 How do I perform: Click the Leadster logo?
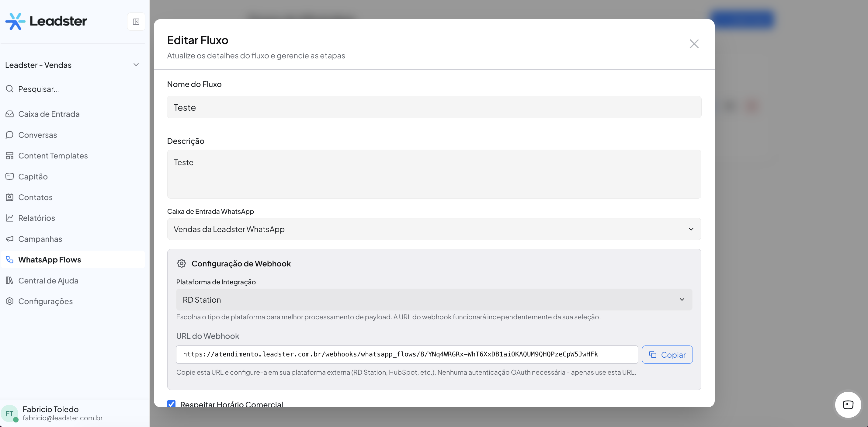point(46,21)
